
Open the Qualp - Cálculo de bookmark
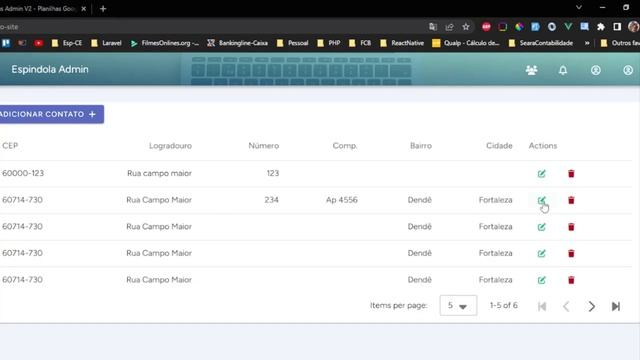466,43
